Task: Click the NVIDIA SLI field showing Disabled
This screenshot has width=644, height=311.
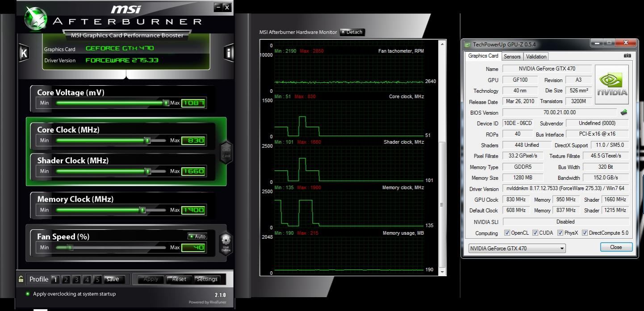Action: tap(566, 222)
